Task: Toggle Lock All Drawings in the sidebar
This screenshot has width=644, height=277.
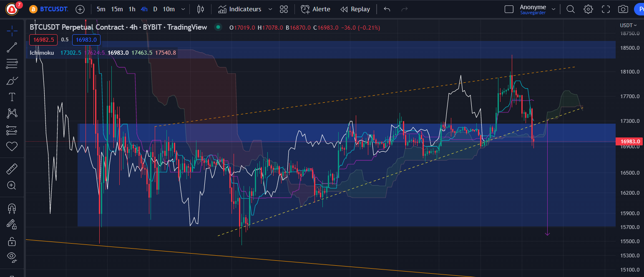Action: coord(12,241)
